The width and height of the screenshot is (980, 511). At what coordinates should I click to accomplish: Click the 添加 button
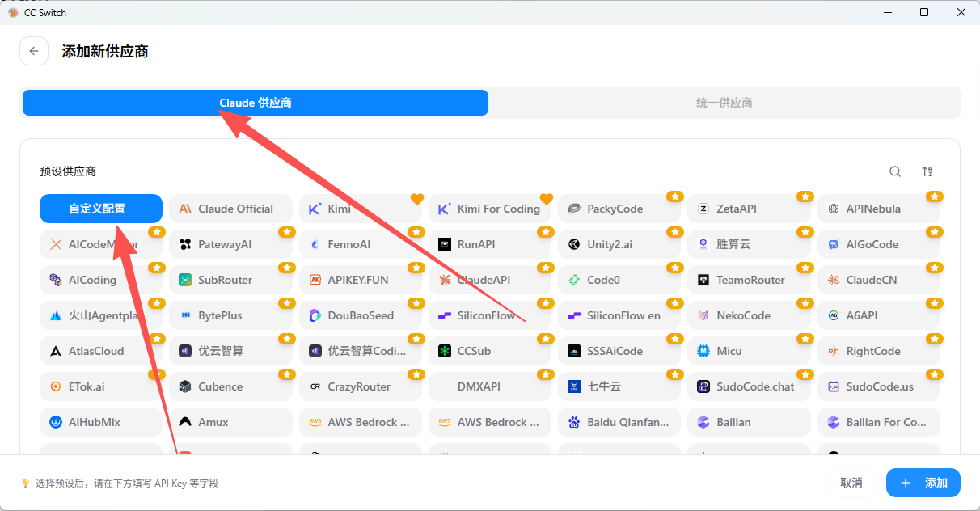[x=923, y=483]
